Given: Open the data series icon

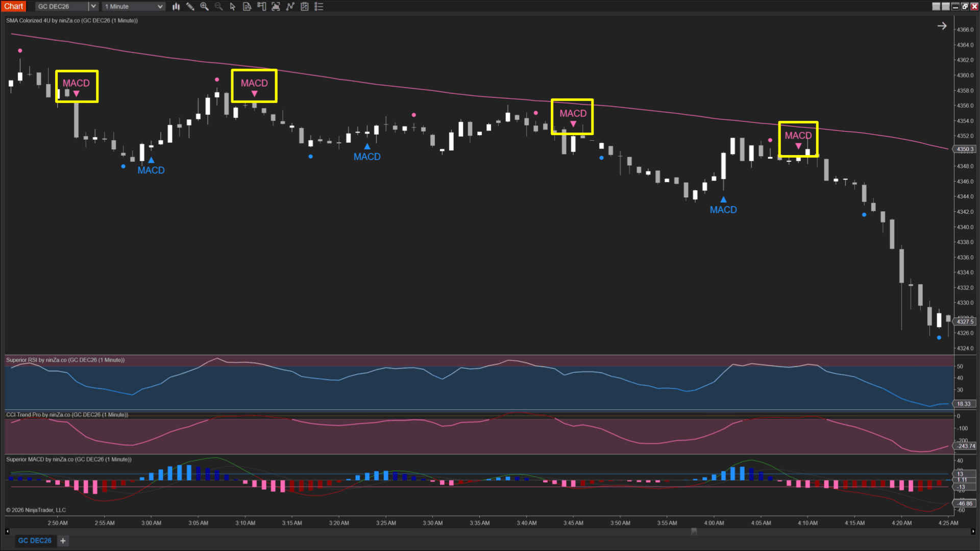Looking at the screenshot, I should pyautogui.click(x=276, y=7).
